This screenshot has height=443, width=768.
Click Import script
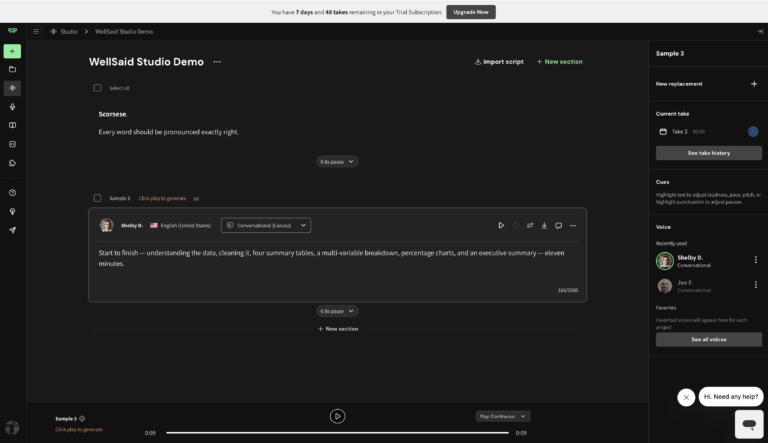click(x=499, y=62)
